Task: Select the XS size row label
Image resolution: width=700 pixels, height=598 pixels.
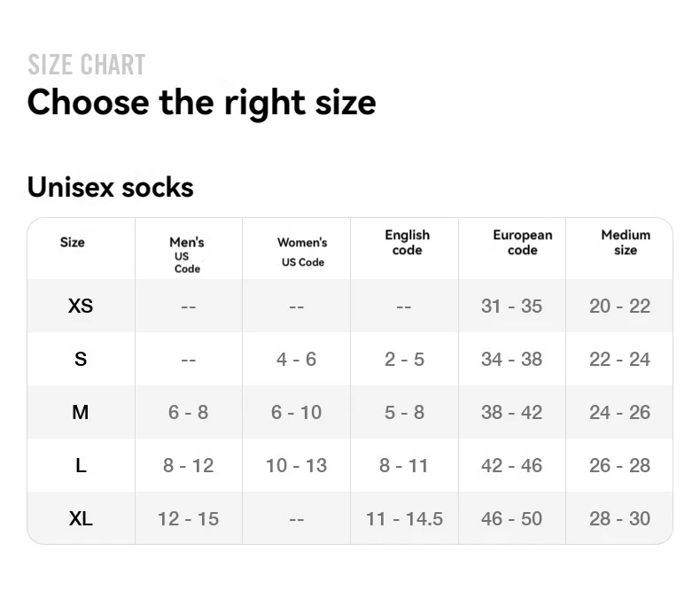Action: click(x=81, y=307)
